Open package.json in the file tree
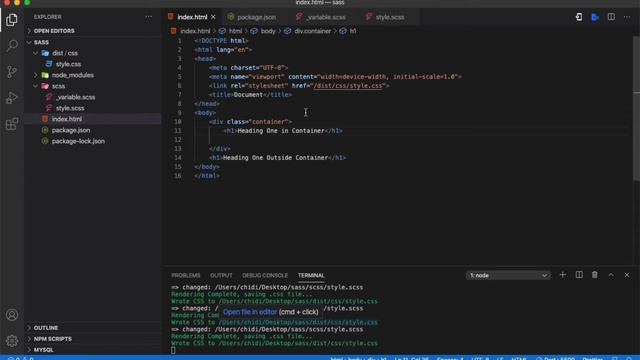This screenshot has width=640, height=360. click(x=93, y=130)
